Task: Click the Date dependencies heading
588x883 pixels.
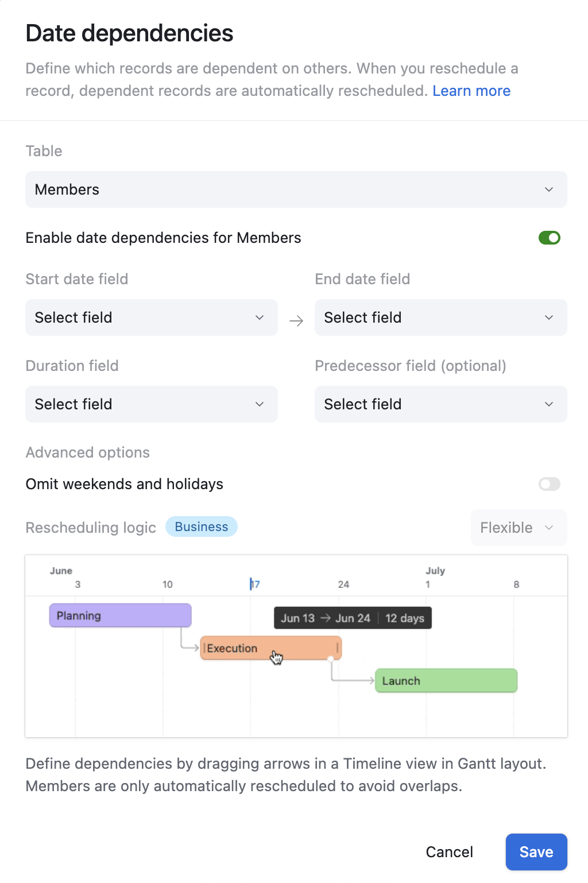Action: (x=129, y=33)
